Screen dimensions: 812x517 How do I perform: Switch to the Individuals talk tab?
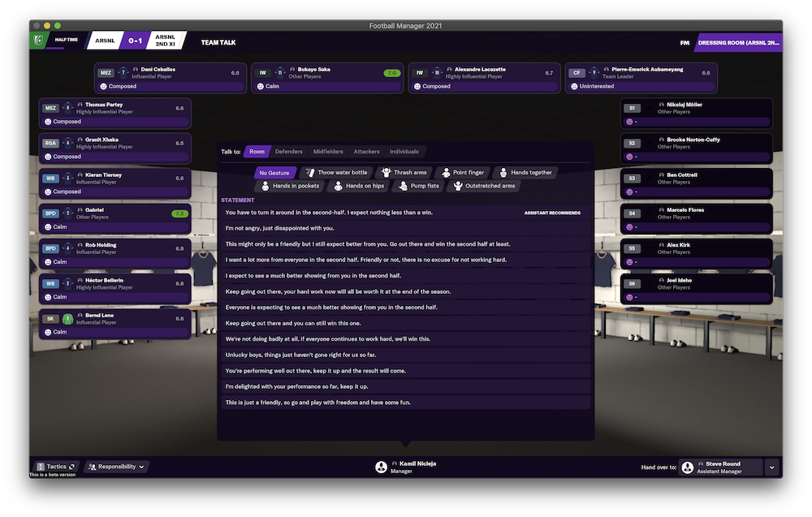[404, 152]
